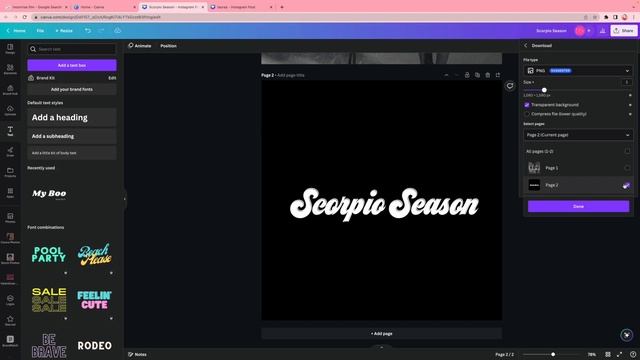The height and width of the screenshot is (360, 640).
Task: Select the POOL PARTY font combination
Action: tap(49, 255)
